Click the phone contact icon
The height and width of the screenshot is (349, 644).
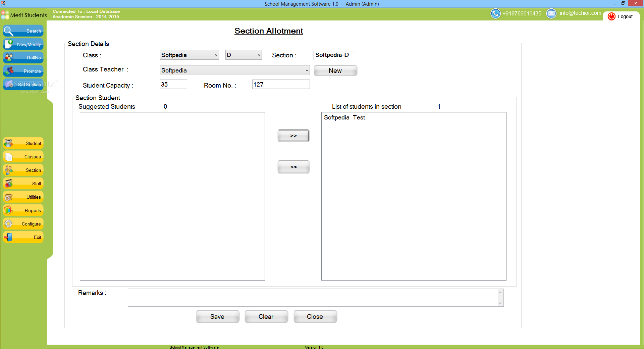click(495, 13)
